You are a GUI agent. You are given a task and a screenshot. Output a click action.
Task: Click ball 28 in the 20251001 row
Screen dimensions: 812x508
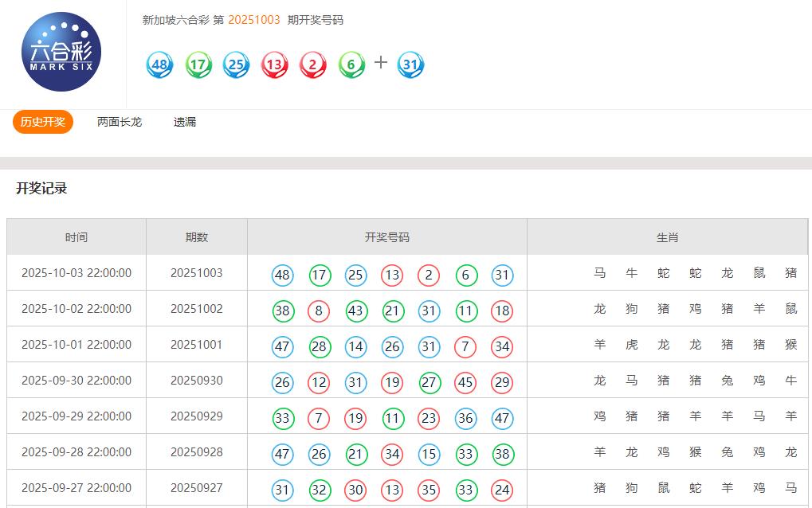click(x=320, y=347)
